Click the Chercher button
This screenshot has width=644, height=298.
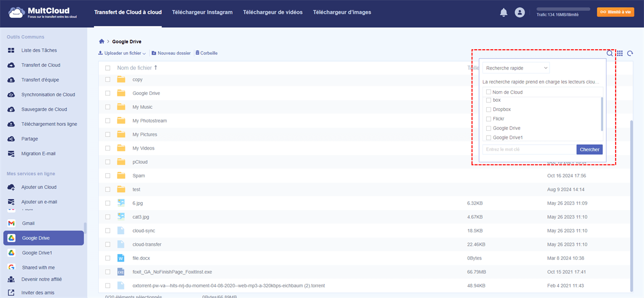(589, 150)
